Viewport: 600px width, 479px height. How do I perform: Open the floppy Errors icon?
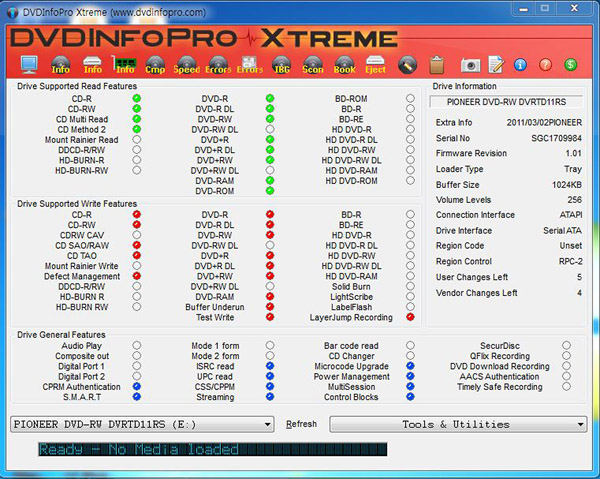[249, 65]
